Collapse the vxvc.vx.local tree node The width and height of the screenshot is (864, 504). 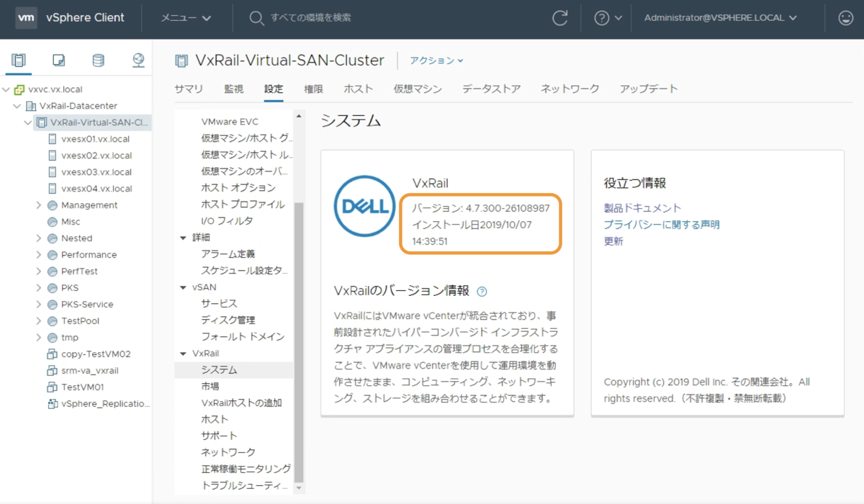6,90
